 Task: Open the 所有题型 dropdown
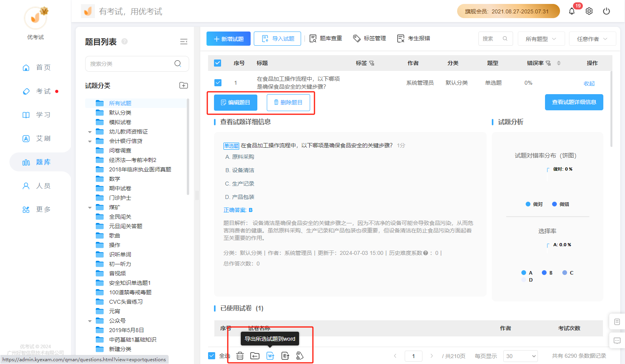coord(541,39)
